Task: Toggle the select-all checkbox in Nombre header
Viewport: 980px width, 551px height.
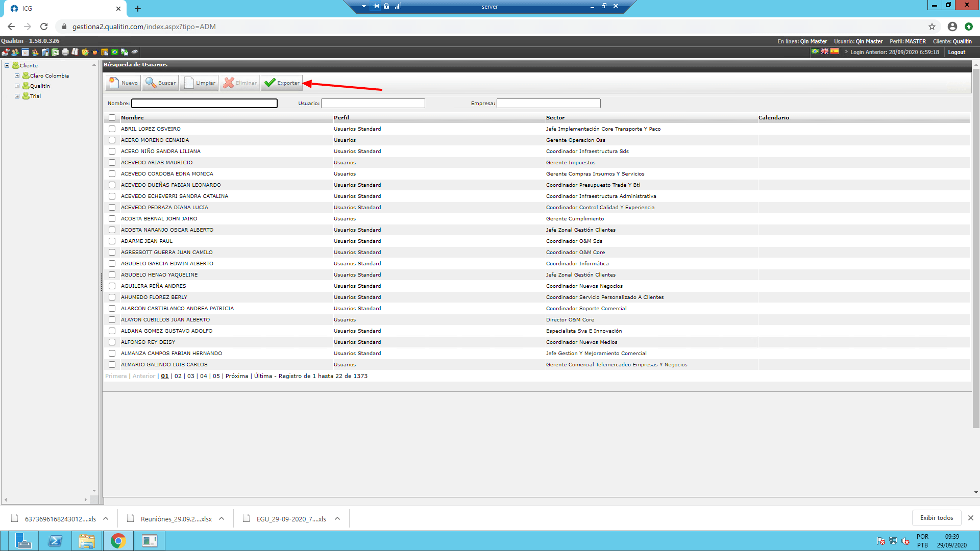Action: 112,118
